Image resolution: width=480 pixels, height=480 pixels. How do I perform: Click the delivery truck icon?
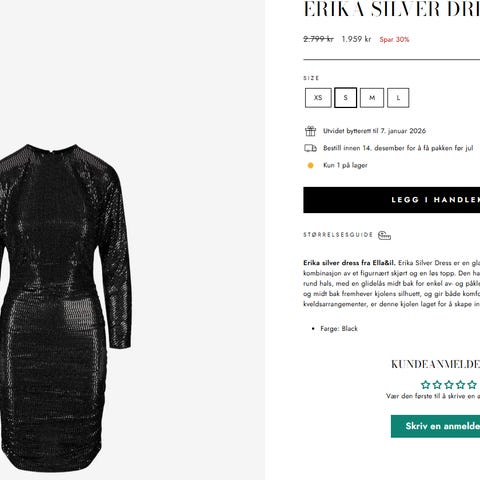click(x=310, y=148)
